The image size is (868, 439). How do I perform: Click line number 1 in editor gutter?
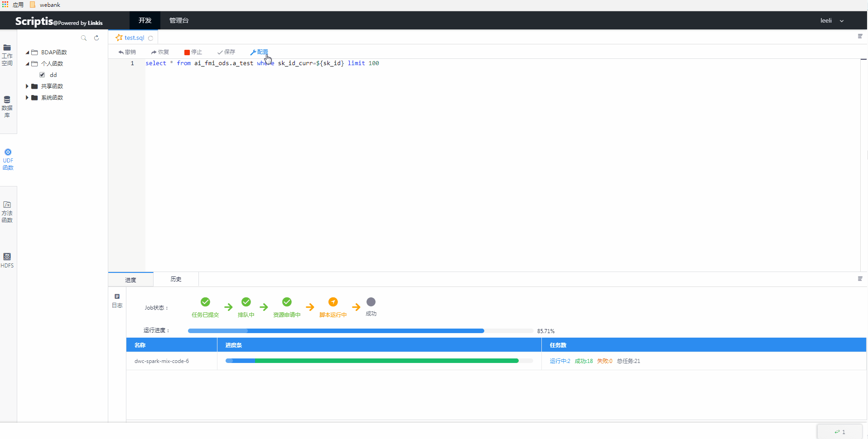132,63
